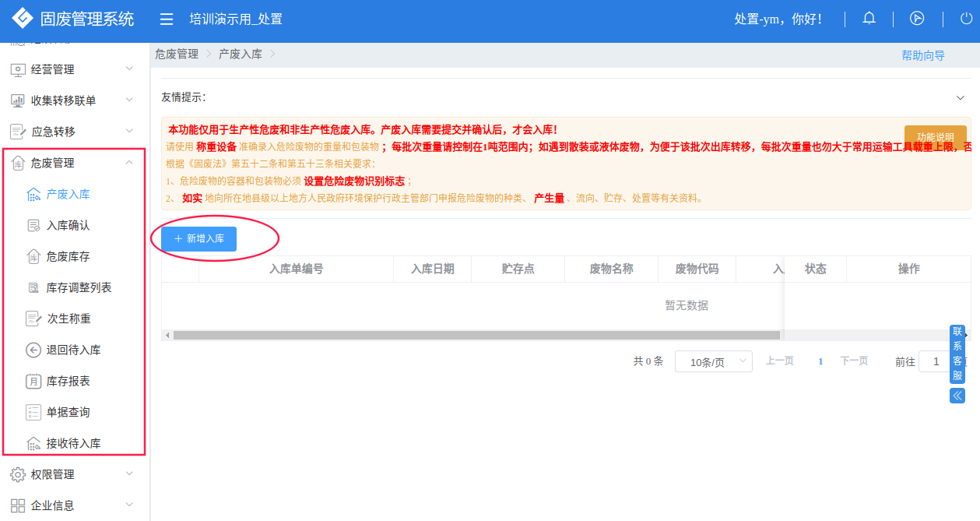The height and width of the screenshot is (521, 980).
Task: Click the 入库确认 sidebar icon
Action: pyautogui.click(x=33, y=225)
